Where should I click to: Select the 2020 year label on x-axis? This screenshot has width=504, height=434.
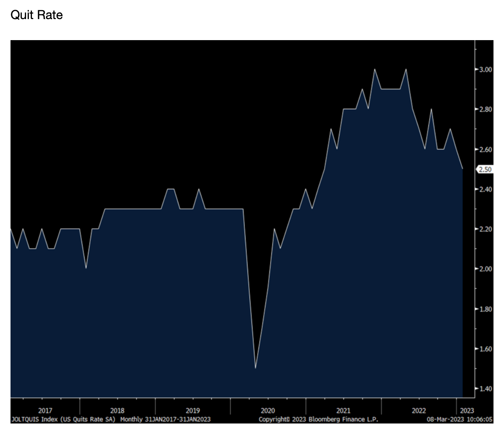[x=268, y=411]
